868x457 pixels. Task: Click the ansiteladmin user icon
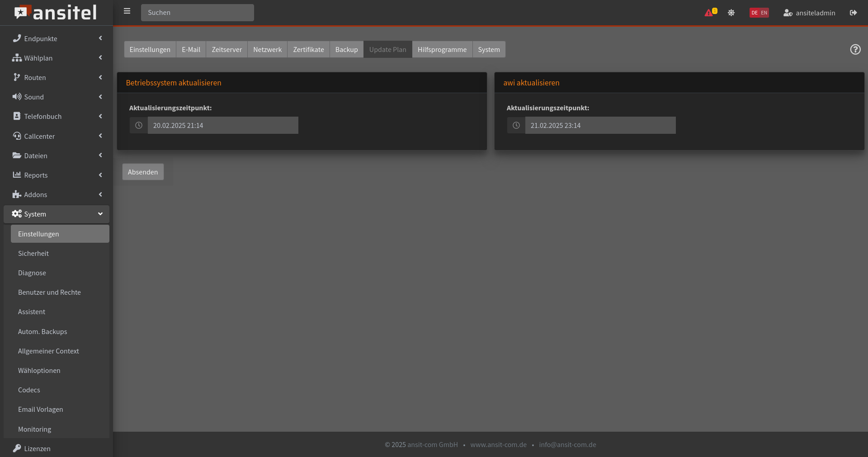click(x=788, y=13)
